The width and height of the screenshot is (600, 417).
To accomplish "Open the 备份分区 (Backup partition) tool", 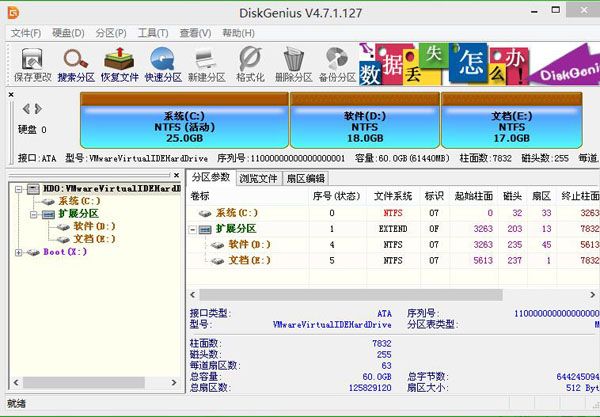I will pos(337,64).
